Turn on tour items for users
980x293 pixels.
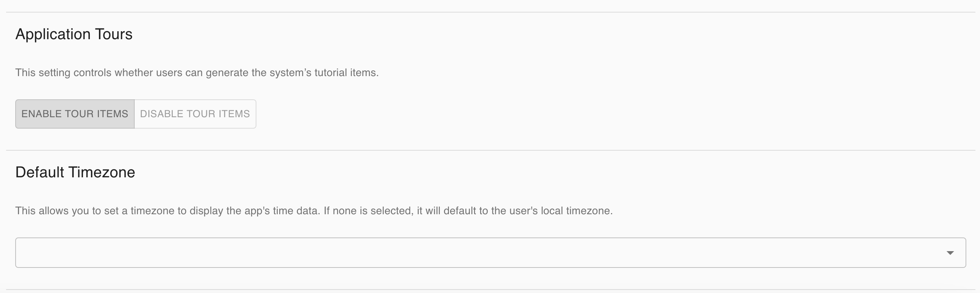coord(75,114)
